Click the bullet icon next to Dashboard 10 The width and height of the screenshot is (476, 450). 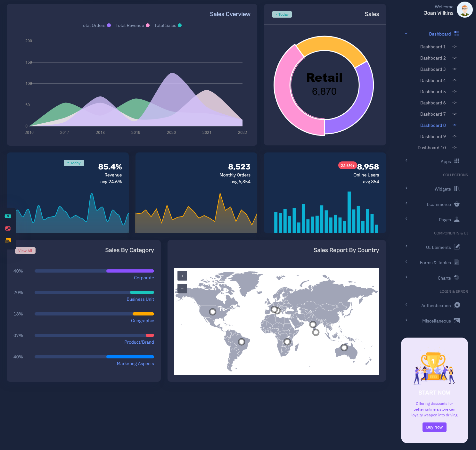coord(454,148)
